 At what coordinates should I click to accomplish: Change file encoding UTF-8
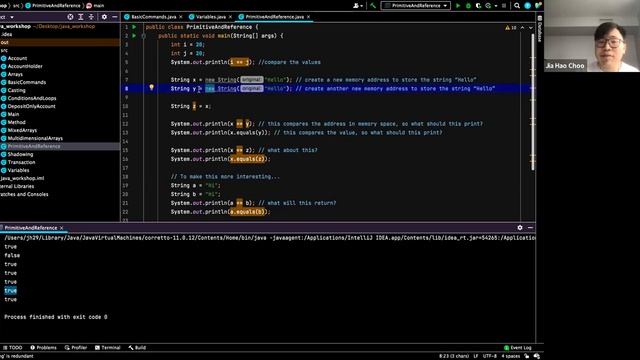[x=490, y=356]
